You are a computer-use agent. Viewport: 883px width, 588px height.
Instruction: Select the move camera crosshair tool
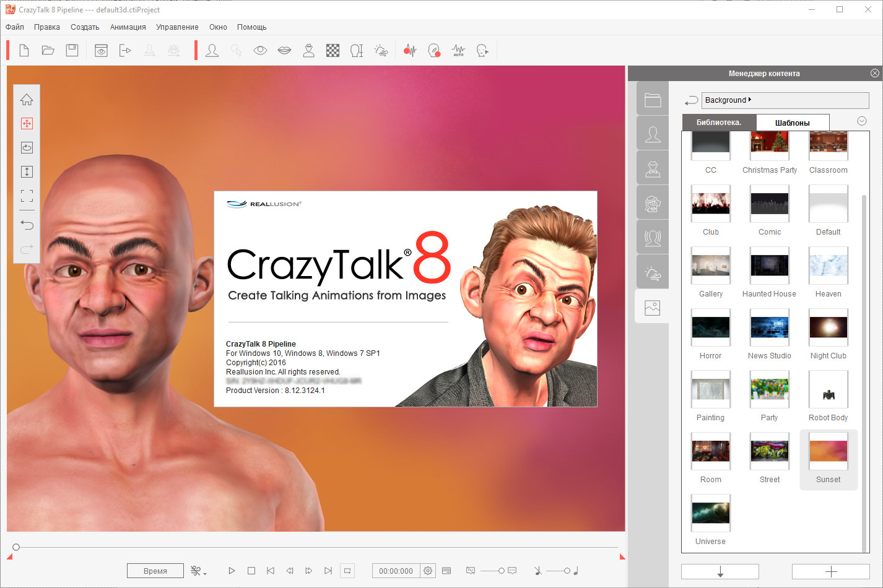coord(27,124)
